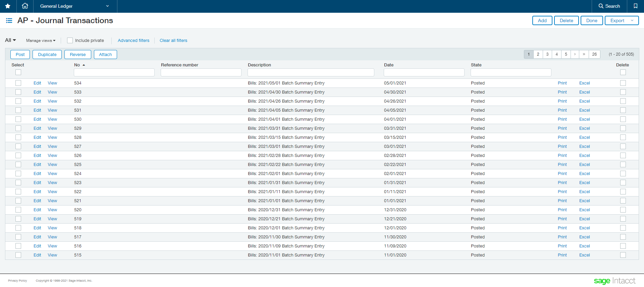Screen dimensions: 644x287
Task: Click the Search magnifier icon
Action: tap(601, 6)
